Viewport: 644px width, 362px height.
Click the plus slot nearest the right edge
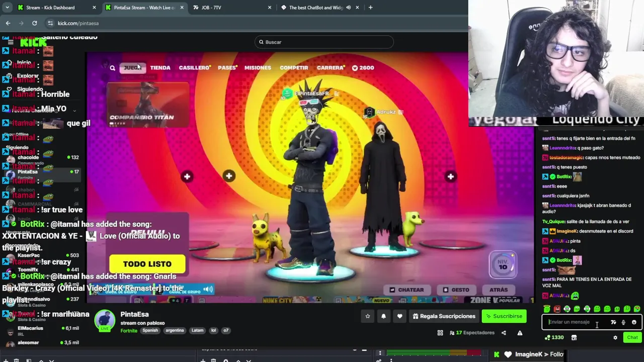click(x=450, y=176)
